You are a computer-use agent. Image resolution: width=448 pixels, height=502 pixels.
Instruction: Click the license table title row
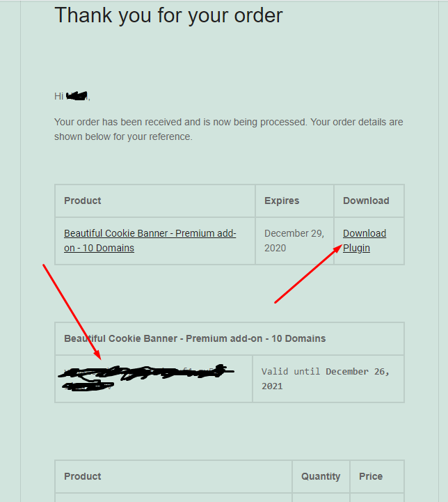click(x=230, y=338)
